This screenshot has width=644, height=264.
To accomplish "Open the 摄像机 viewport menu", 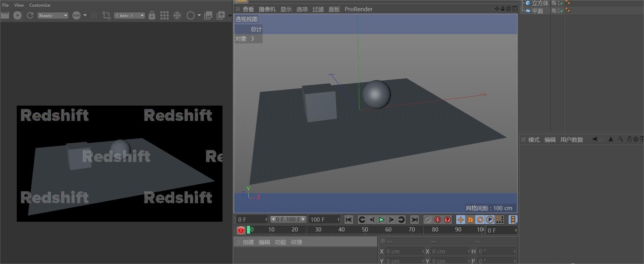I will [x=267, y=9].
